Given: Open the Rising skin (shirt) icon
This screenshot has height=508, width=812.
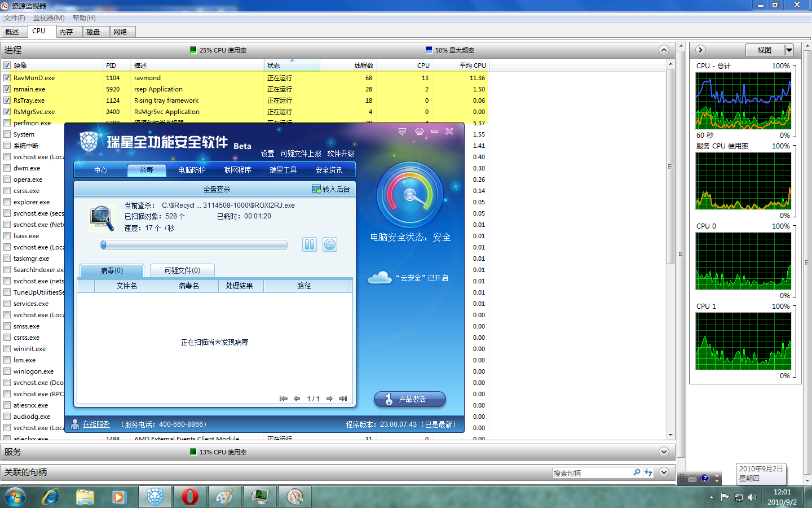Looking at the screenshot, I should pos(419,132).
